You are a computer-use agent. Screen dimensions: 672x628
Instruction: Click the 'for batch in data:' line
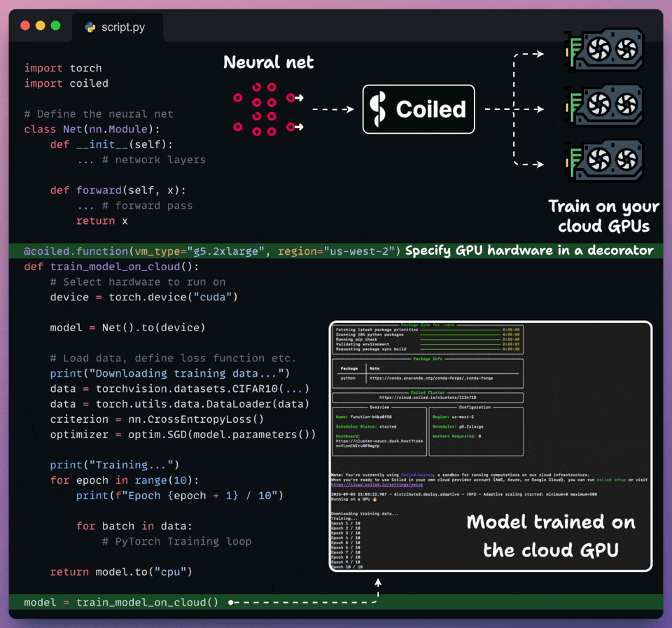pyautogui.click(x=134, y=526)
